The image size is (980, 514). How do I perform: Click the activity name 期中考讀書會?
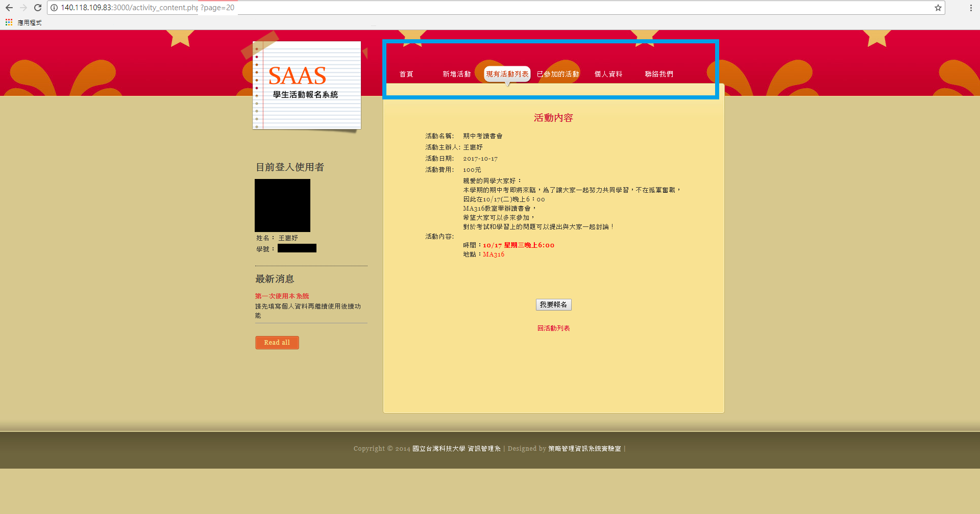pos(483,136)
